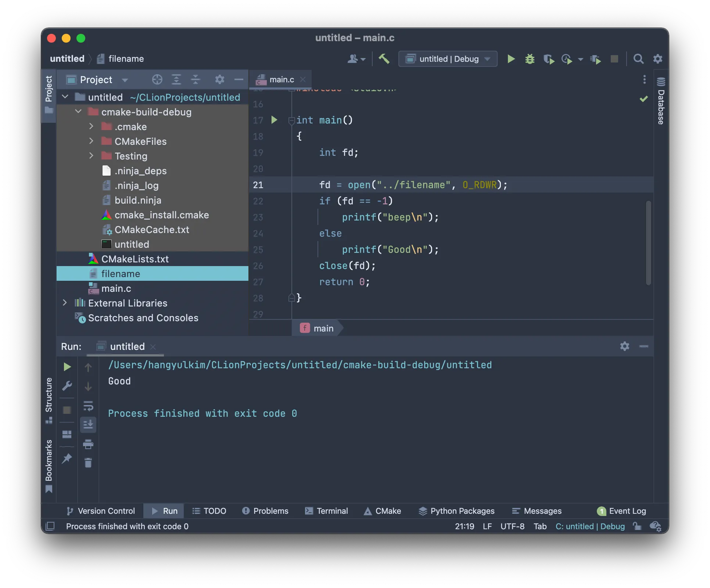Image resolution: width=710 pixels, height=588 pixels.
Task: Switch to the Problems tab
Action: pyautogui.click(x=265, y=511)
